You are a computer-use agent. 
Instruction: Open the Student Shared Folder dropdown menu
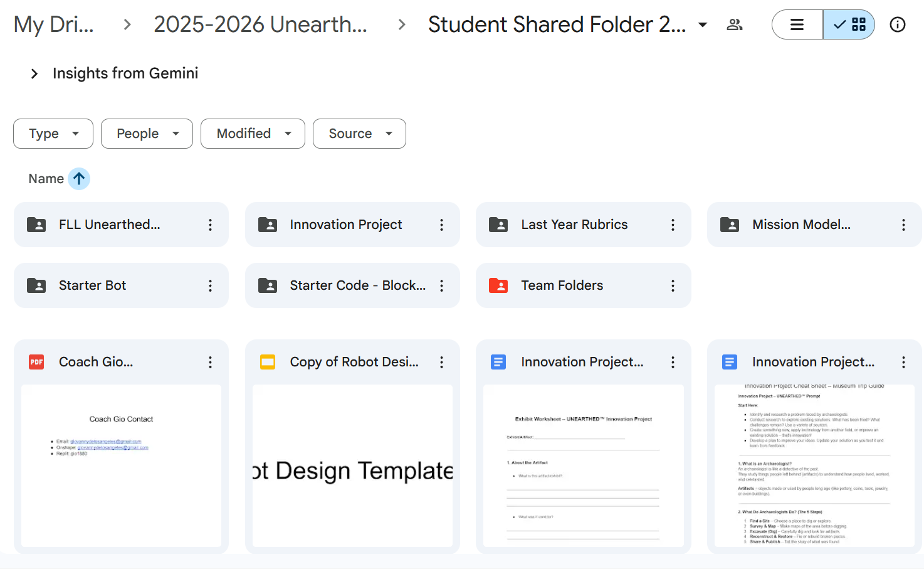click(x=703, y=25)
